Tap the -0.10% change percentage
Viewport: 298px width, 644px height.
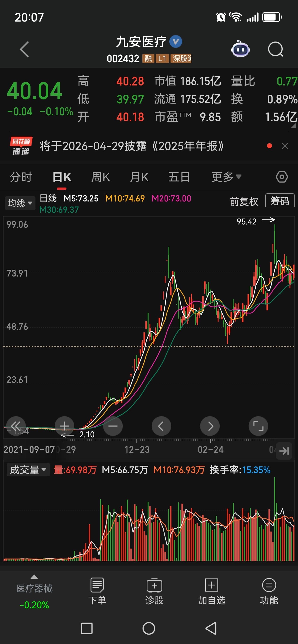[57, 112]
